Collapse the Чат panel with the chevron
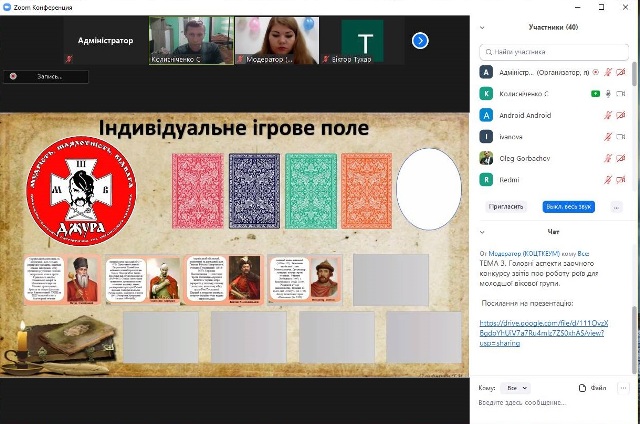Image resolution: width=640 pixels, height=424 pixels. coord(482,231)
